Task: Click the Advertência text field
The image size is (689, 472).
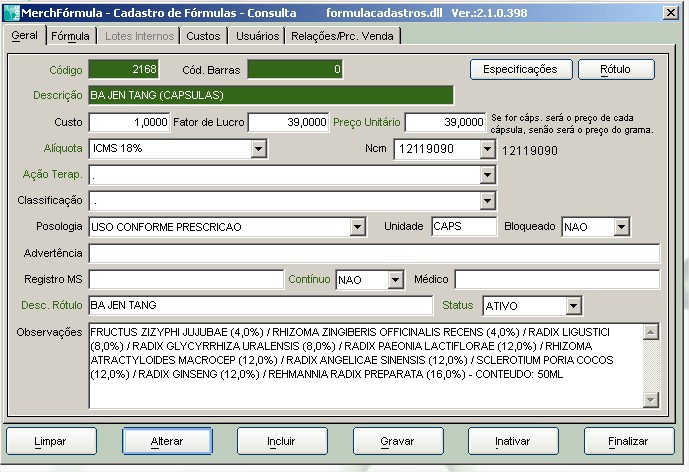Action: (x=374, y=253)
